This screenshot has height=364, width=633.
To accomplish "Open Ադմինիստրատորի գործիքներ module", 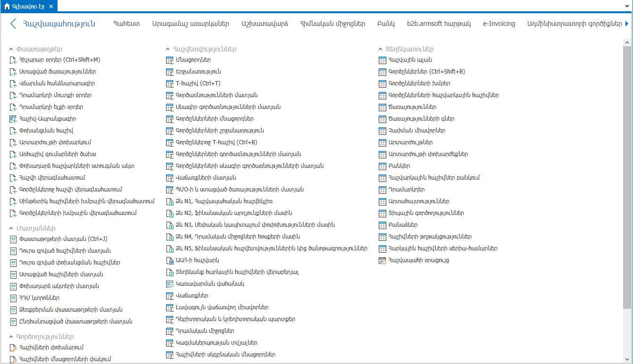I will click(x=575, y=24).
